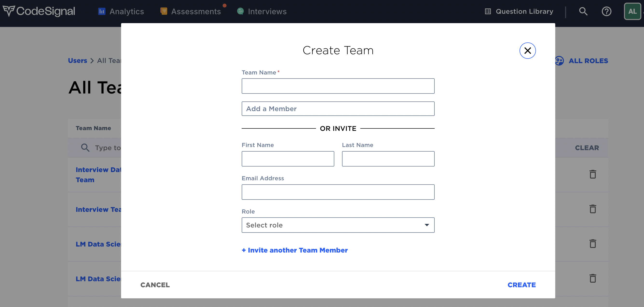Click the Assessments orange icon
The height and width of the screenshot is (307, 644).
coord(164,11)
